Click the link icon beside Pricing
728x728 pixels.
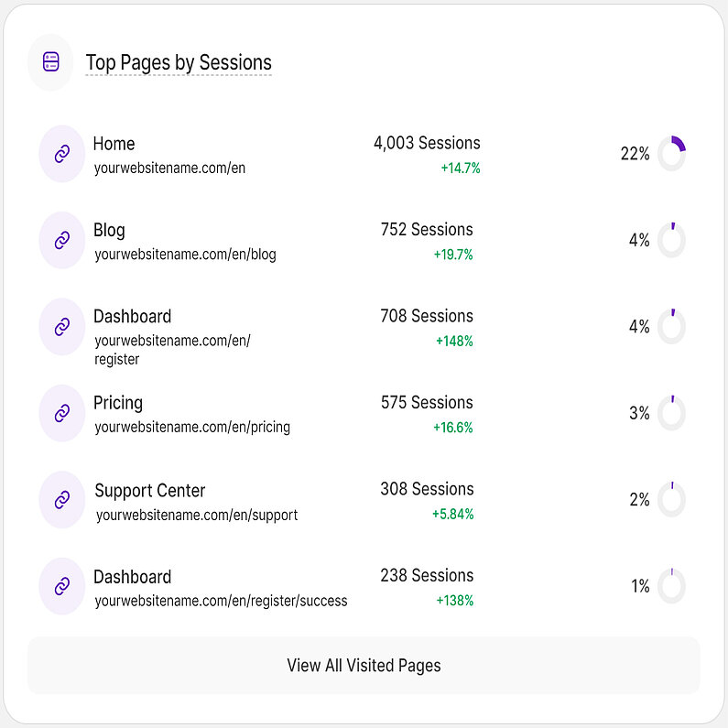(x=62, y=413)
